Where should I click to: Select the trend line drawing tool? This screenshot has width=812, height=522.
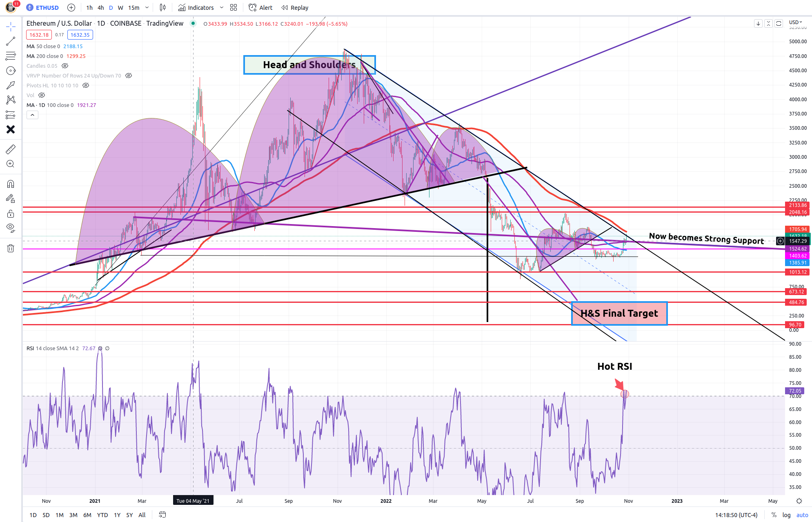tap(11, 41)
